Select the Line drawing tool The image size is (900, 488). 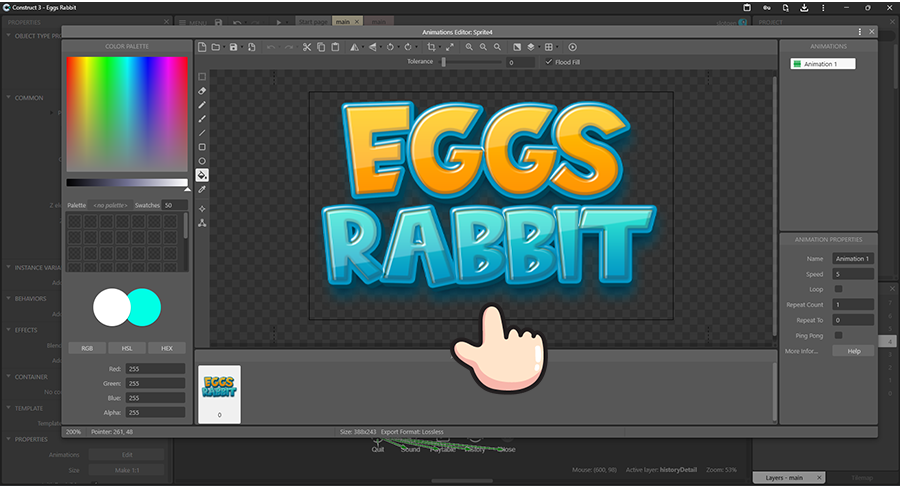202,132
